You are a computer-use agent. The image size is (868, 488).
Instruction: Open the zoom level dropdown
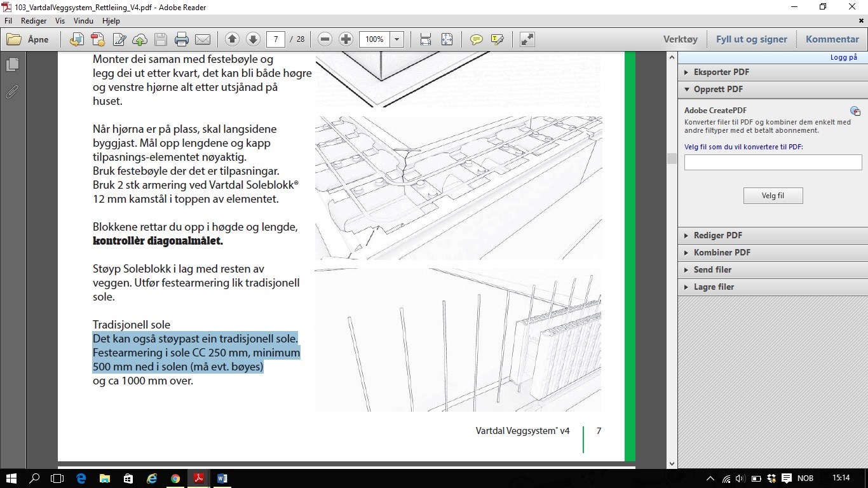coord(397,39)
